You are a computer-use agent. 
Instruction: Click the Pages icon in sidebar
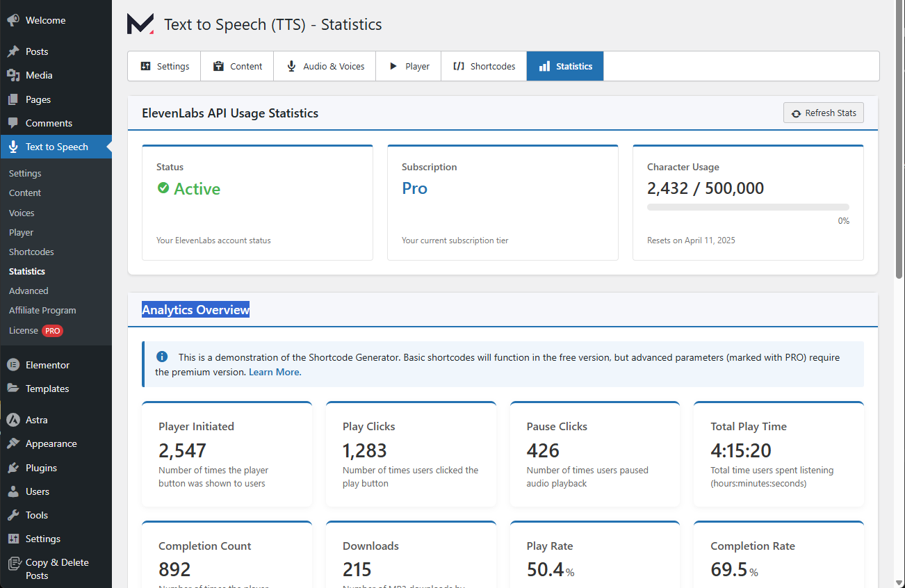pos(13,99)
